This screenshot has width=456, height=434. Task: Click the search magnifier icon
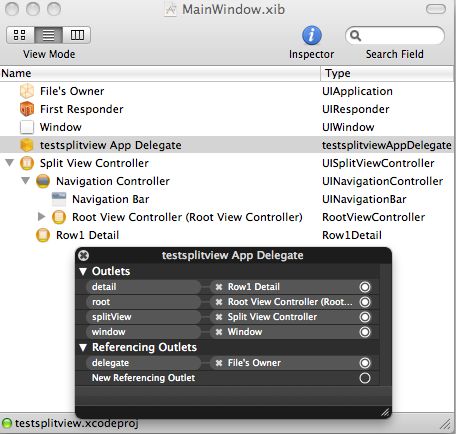coord(355,35)
